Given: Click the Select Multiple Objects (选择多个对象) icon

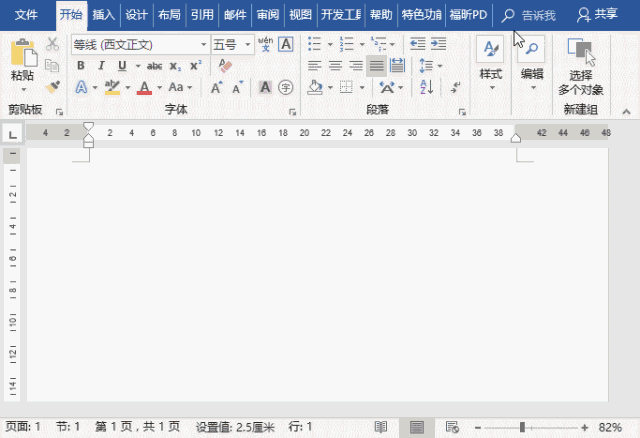Looking at the screenshot, I should [580, 66].
